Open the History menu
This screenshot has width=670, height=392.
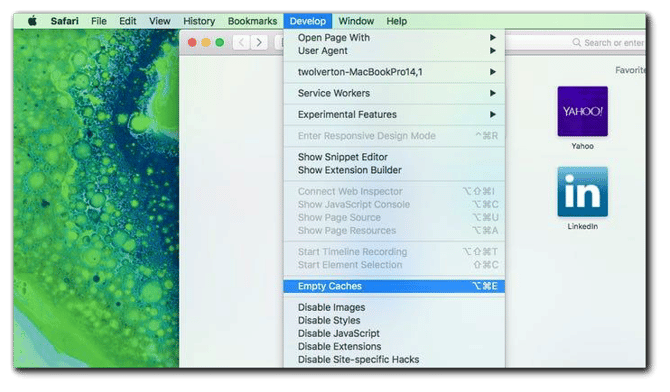pos(199,21)
